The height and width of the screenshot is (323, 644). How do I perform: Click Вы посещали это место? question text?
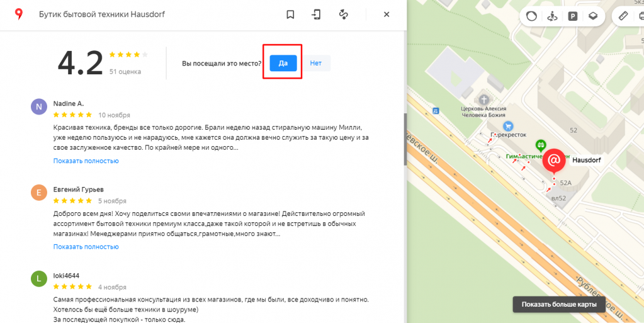(222, 64)
